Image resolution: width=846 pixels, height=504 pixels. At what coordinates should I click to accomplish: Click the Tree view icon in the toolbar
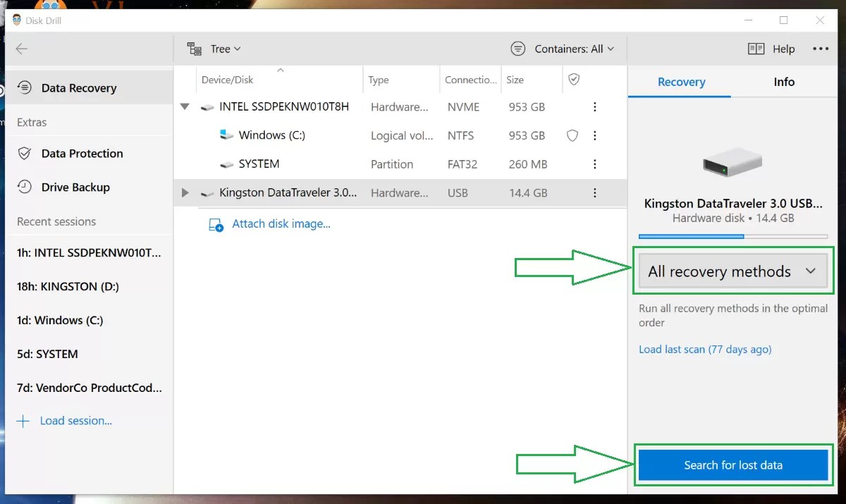coord(194,49)
